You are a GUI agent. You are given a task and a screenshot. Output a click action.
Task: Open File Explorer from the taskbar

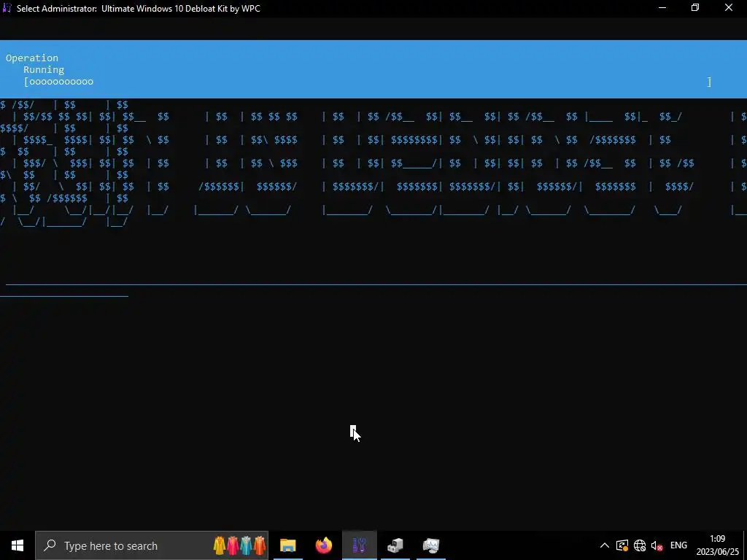[x=287, y=545]
